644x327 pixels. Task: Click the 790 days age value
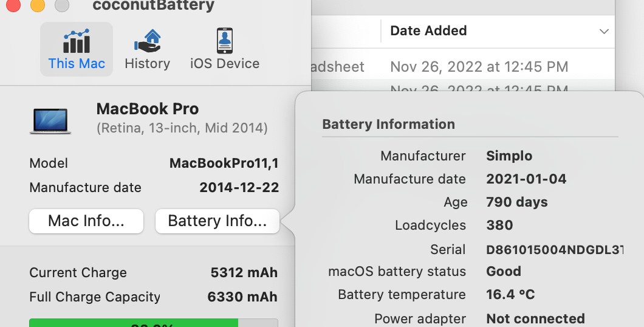click(516, 202)
